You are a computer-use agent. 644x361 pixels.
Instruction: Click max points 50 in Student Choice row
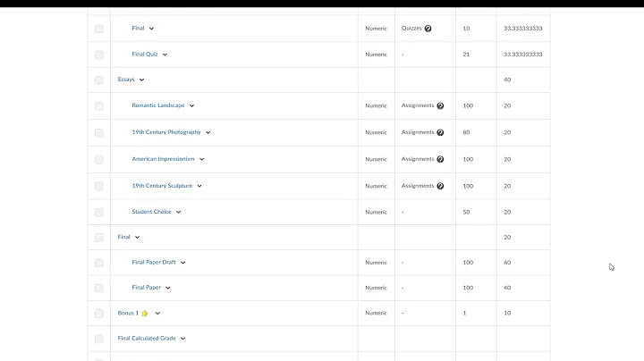pyautogui.click(x=466, y=212)
